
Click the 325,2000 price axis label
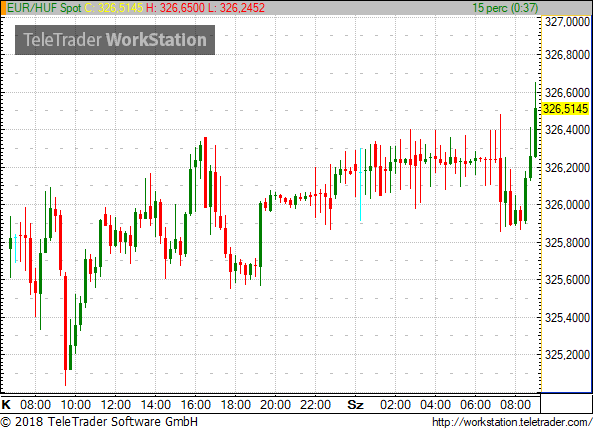(567, 355)
